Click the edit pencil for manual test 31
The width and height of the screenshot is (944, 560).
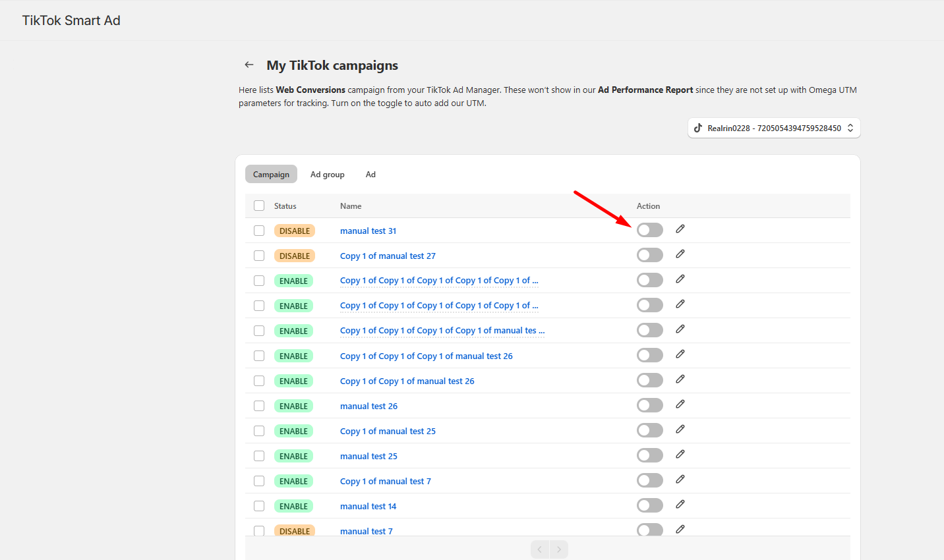(680, 229)
